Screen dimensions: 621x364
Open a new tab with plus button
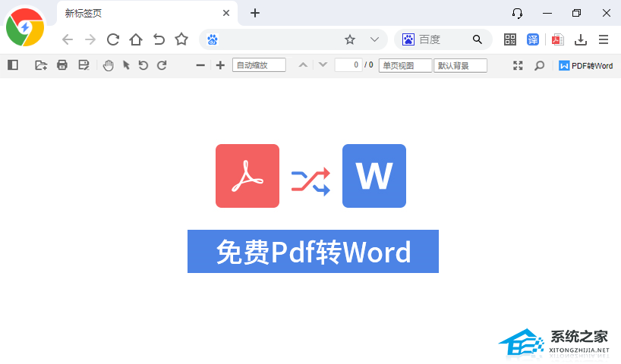pos(255,13)
